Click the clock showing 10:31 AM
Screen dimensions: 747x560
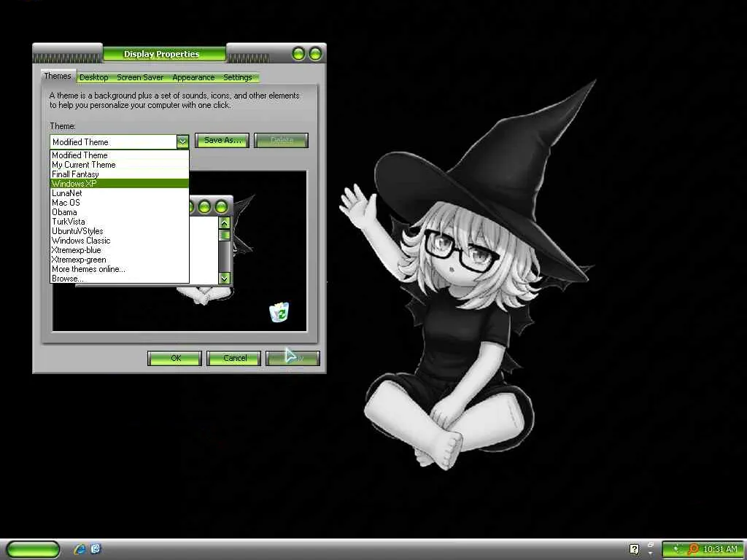click(x=720, y=549)
